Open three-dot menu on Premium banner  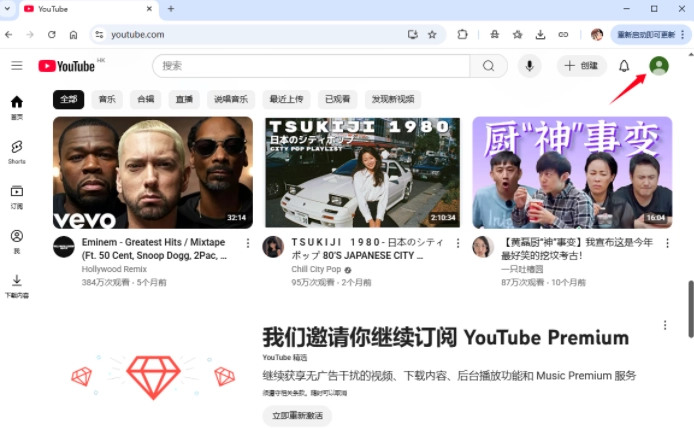[x=665, y=325]
